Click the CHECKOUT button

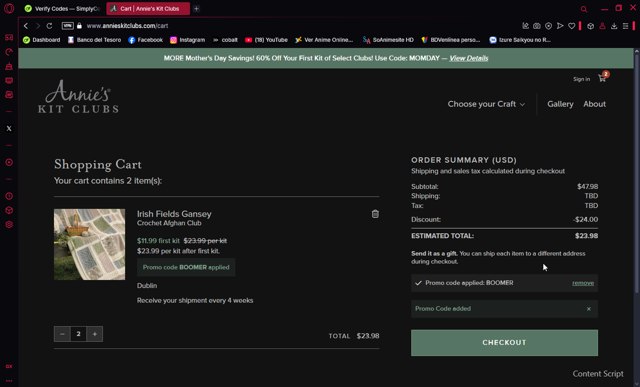(504, 343)
